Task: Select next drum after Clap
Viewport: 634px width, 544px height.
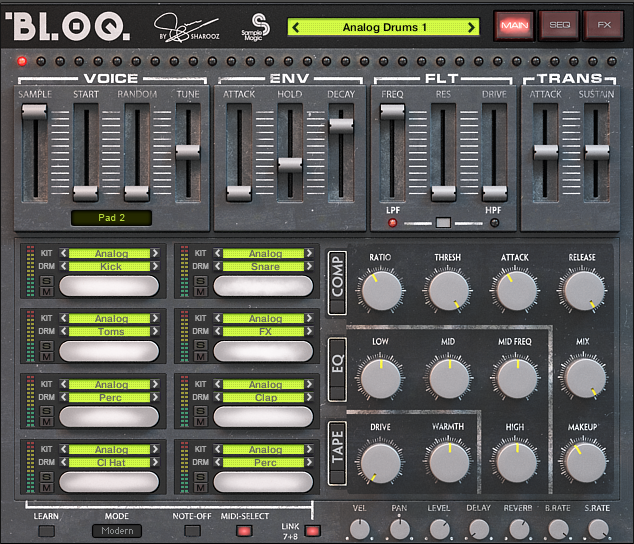Action: [x=309, y=397]
